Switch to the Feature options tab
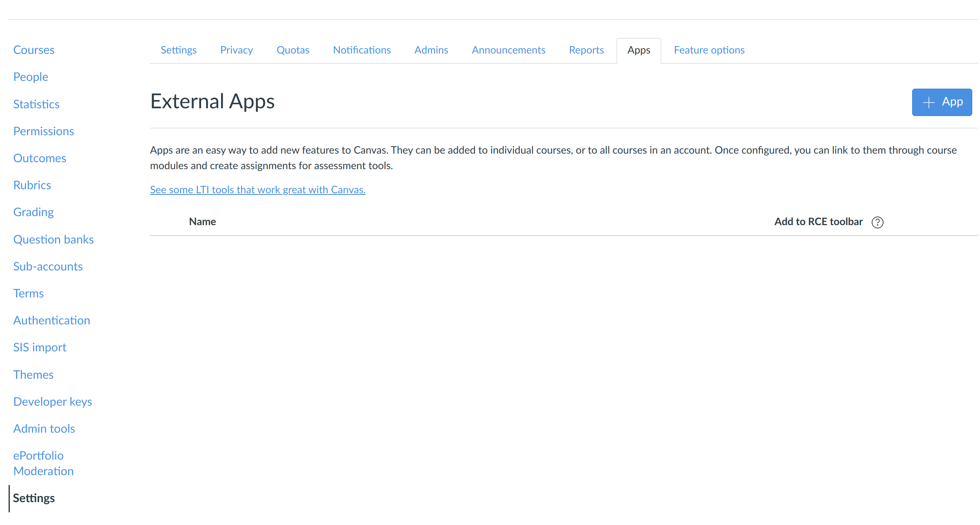 click(709, 50)
